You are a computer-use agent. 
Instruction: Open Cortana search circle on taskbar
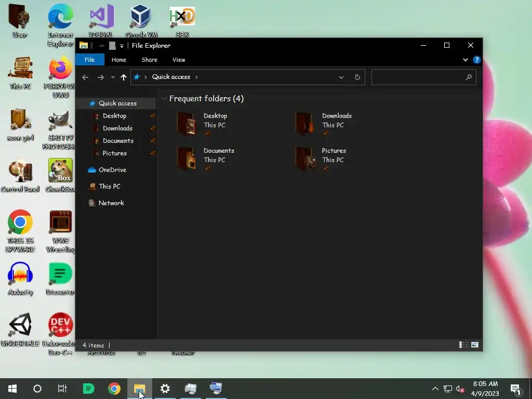click(37, 389)
